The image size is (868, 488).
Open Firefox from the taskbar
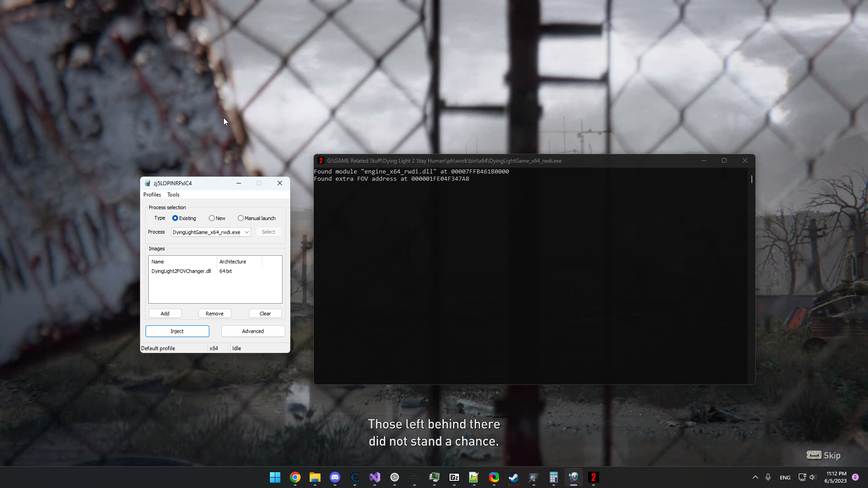[x=494, y=478]
